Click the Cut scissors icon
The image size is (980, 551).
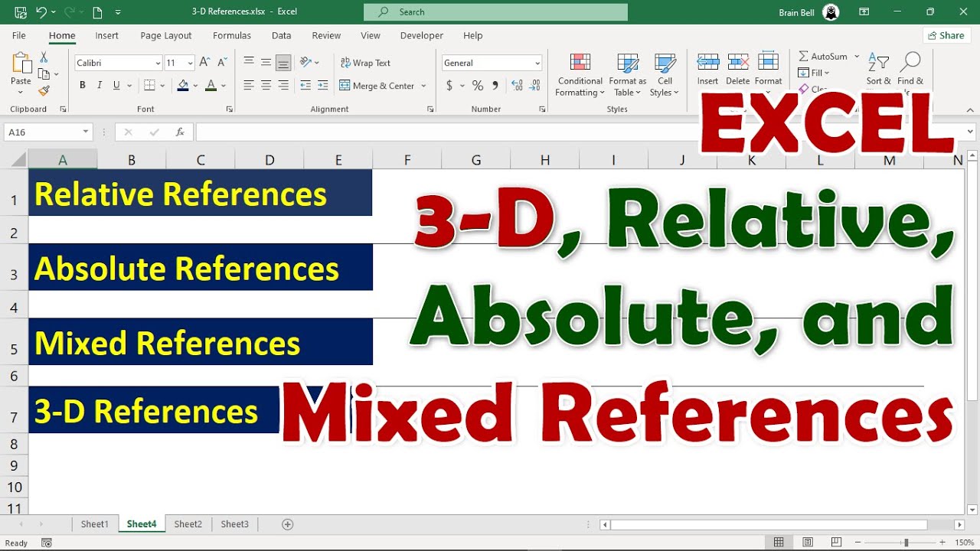[x=44, y=57]
